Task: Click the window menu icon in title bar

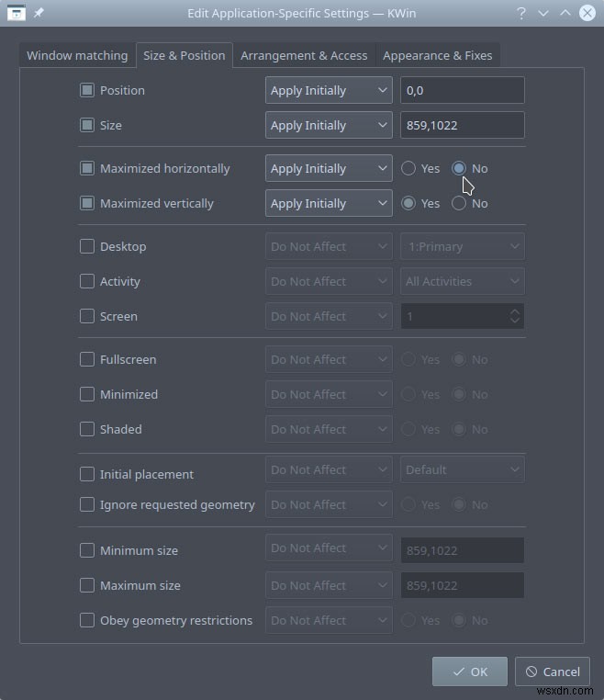Action: (x=16, y=13)
